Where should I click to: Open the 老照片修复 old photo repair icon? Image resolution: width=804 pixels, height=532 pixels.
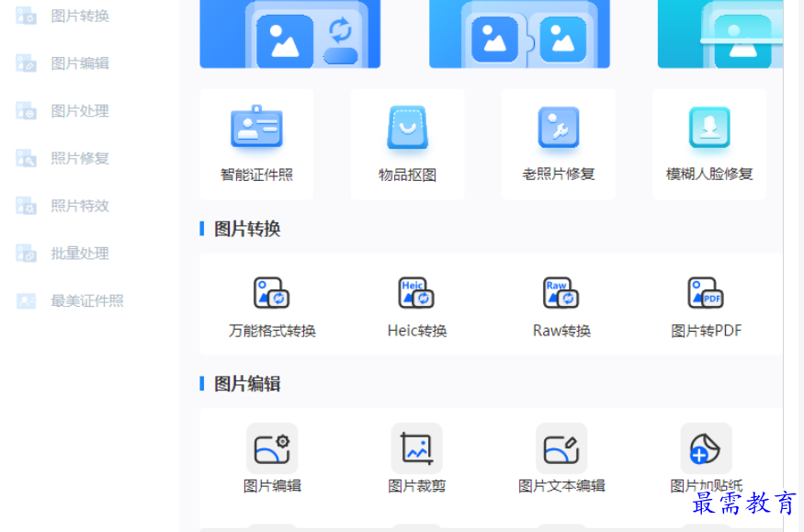(559, 127)
